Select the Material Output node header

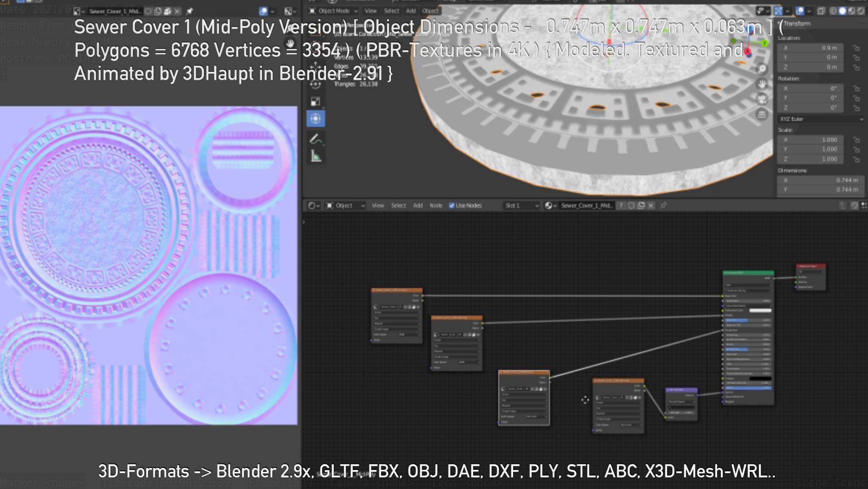click(811, 266)
